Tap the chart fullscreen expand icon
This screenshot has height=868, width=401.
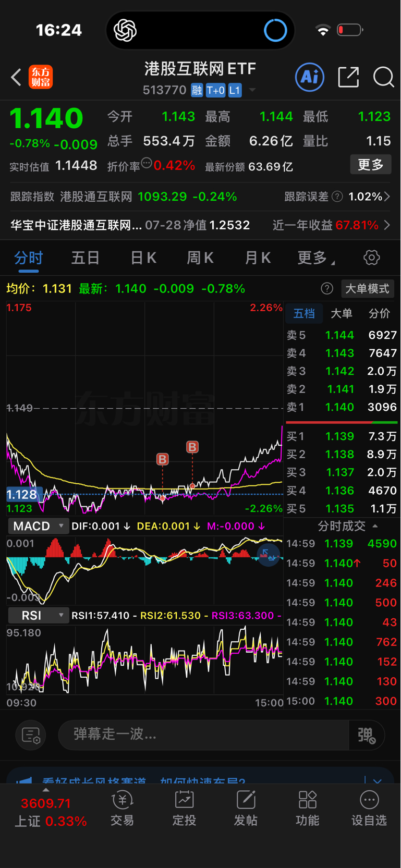[269, 555]
